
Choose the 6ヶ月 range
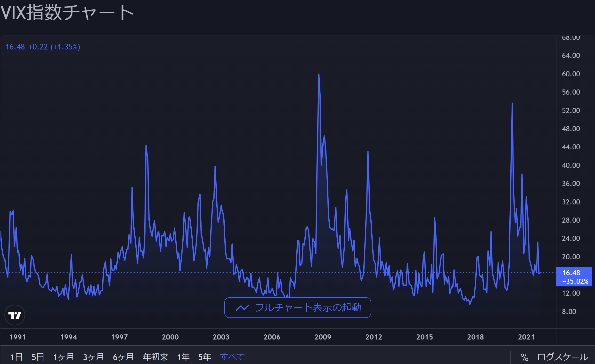pos(123,357)
